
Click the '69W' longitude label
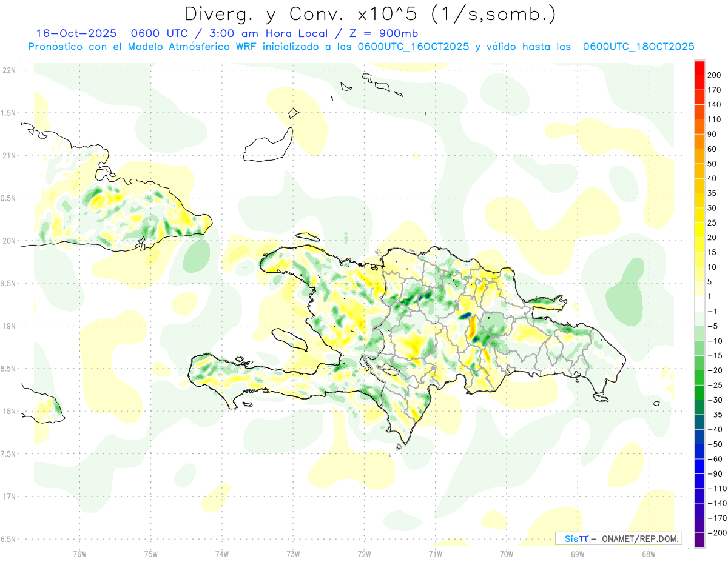click(578, 554)
